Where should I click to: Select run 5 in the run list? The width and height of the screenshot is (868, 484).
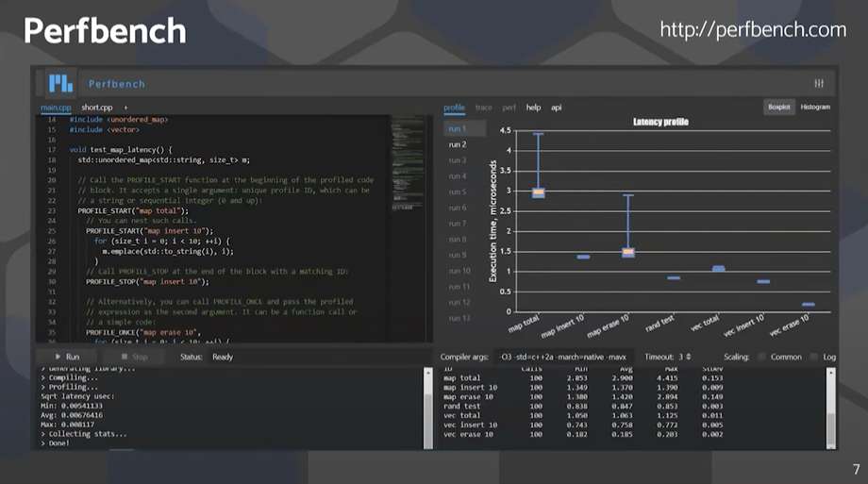(x=458, y=192)
